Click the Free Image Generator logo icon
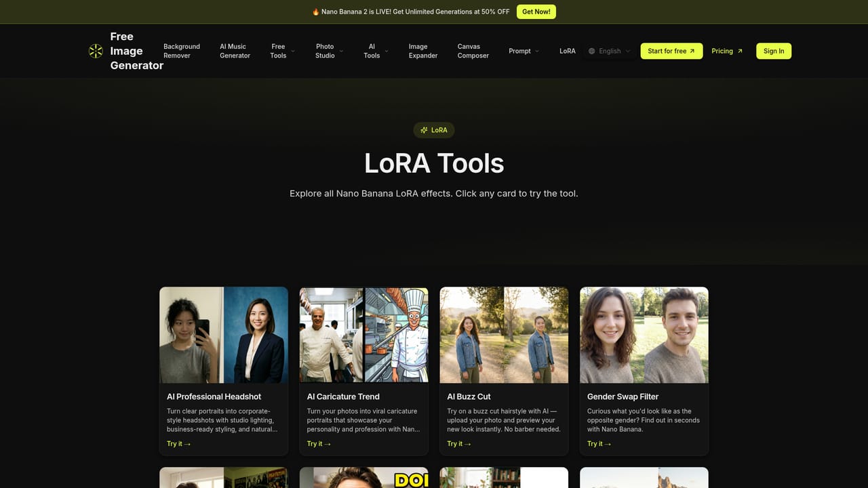 [x=96, y=51]
